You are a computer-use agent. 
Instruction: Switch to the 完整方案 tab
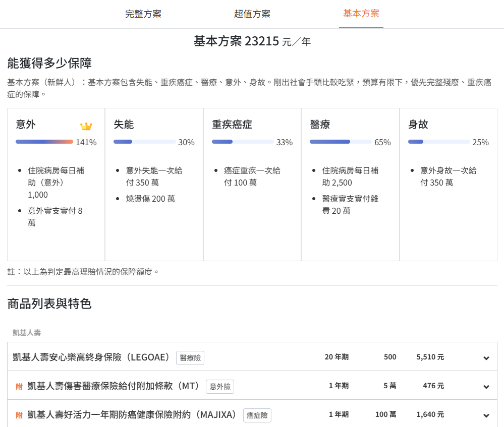coord(143,14)
